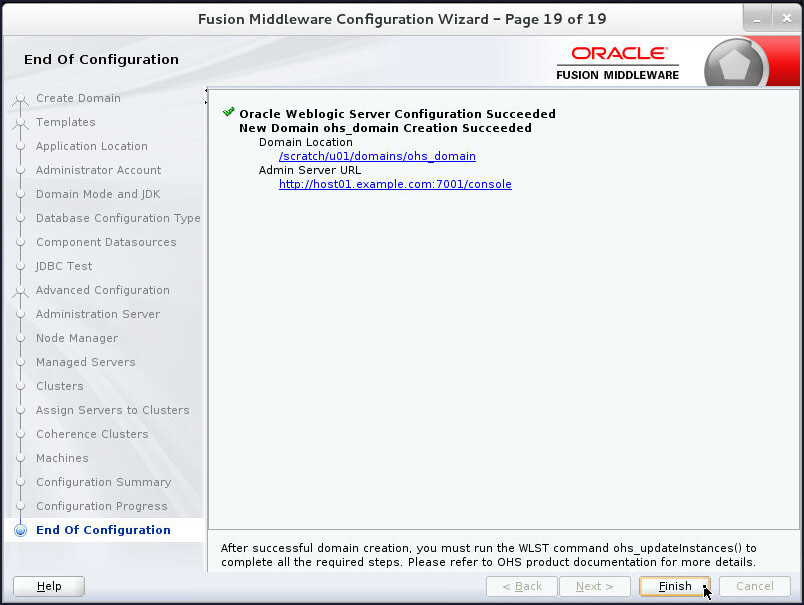Select Machines in the navigation pane

[x=62, y=458]
